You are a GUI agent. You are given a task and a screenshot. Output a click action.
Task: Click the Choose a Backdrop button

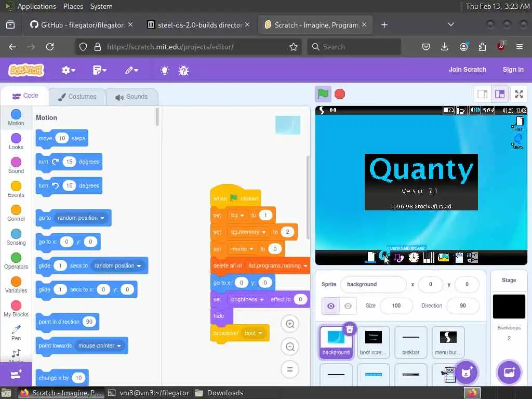point(509,372)
